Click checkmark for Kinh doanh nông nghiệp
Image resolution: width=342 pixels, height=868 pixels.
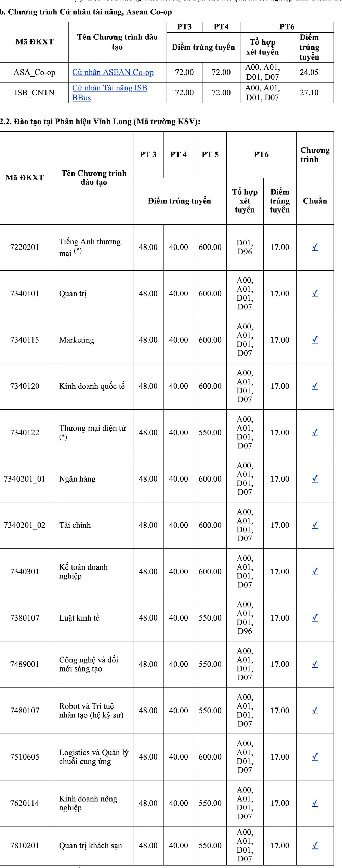click(315, 803)
